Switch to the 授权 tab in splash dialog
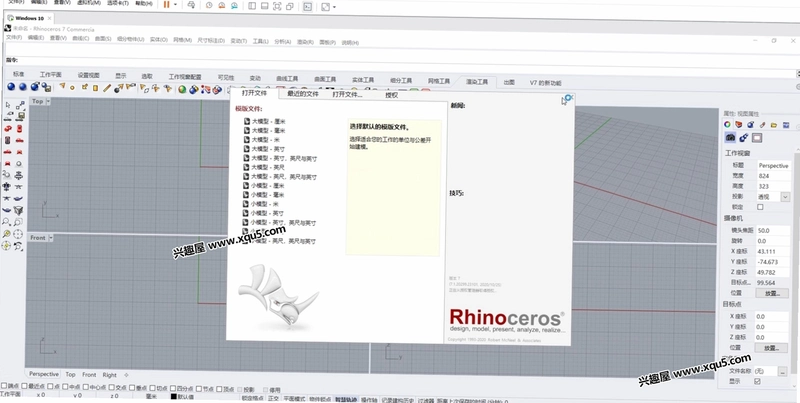 (x=391, y=95)
